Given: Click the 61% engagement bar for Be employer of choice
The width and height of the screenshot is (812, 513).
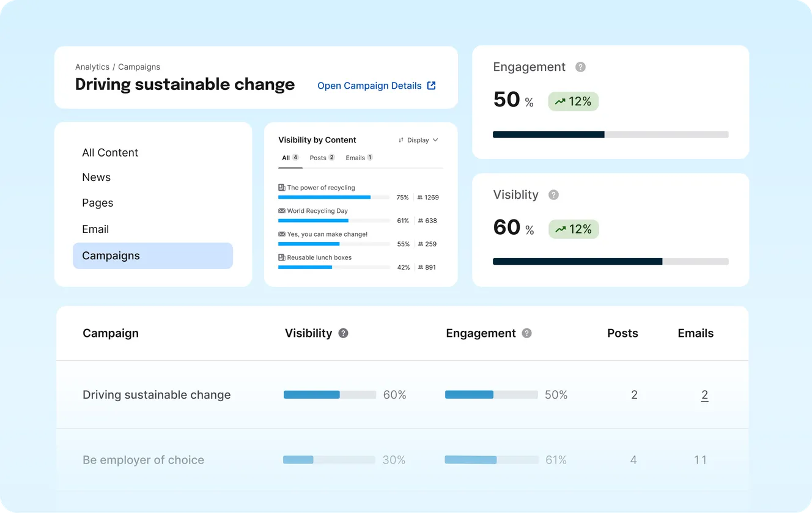Looking at the screenshot, I should pyautogui.click(x=492, y=460).
